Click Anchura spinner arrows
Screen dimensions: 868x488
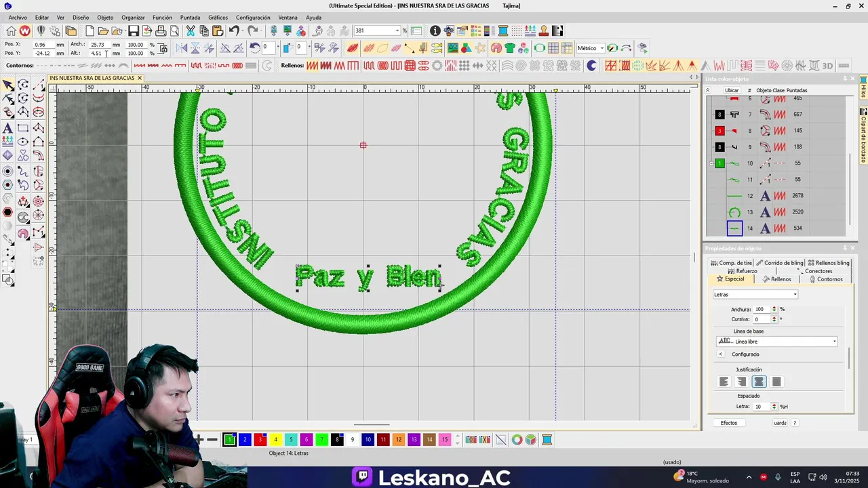point(774,309)
